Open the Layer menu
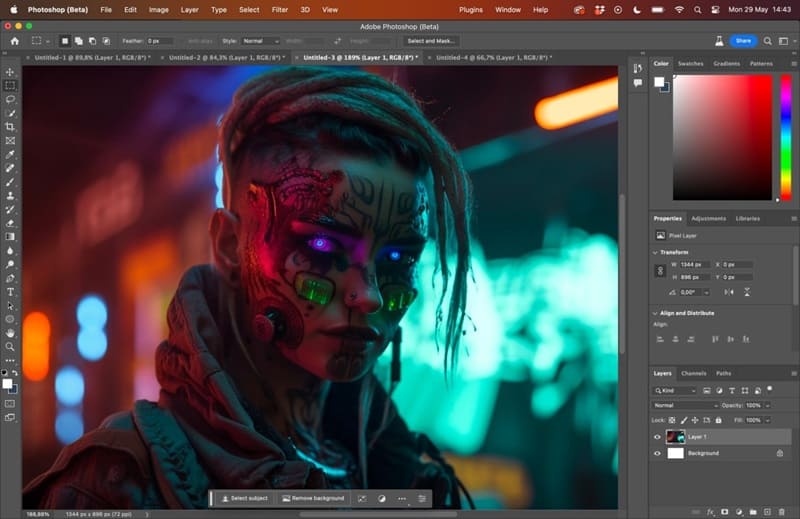This screenshot has height=519, width=800. click(189, 10)
